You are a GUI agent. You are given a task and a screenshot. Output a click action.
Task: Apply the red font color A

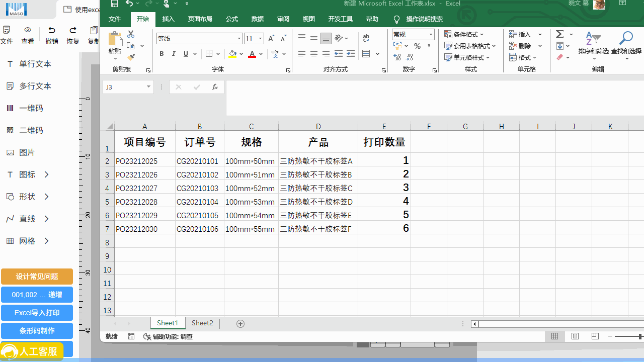[252, 54]
